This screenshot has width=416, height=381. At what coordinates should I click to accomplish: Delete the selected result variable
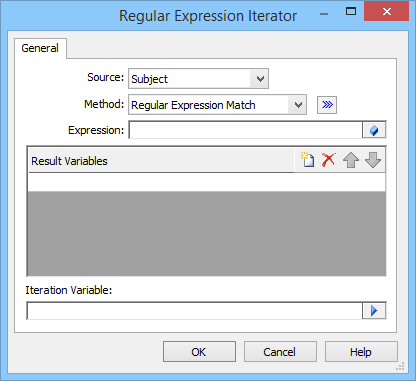(329, 160)
